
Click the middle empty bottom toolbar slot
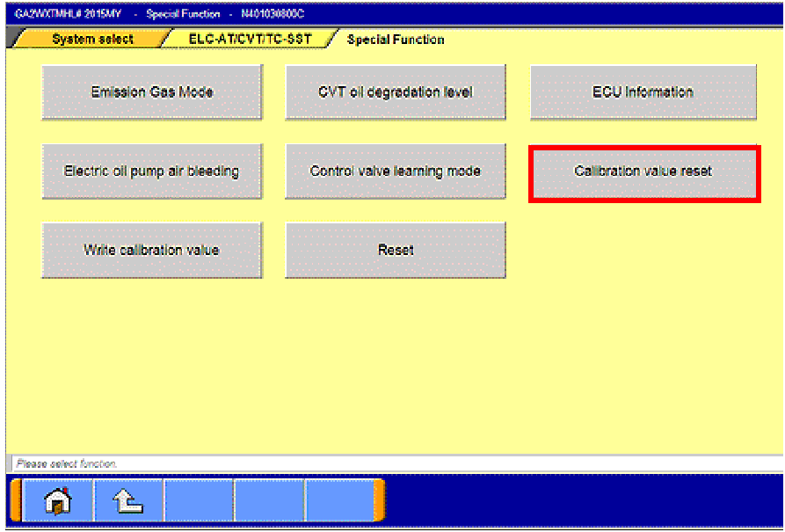269,500
